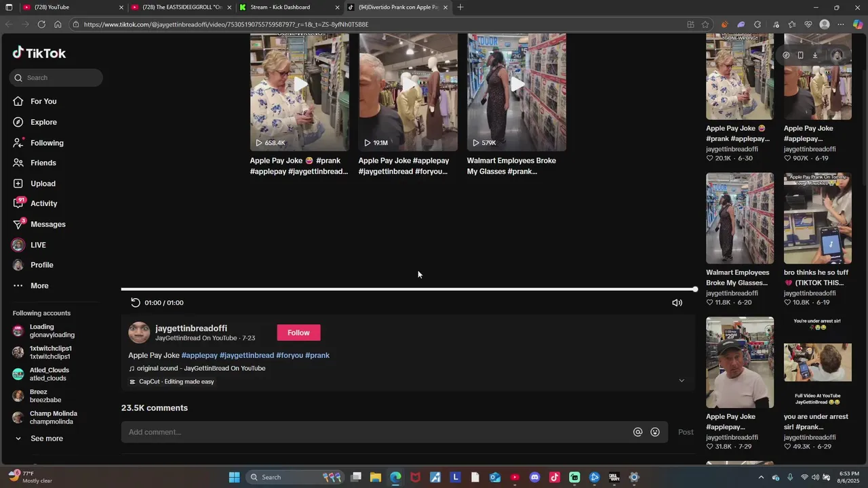Open Copilot in Edge
868x488 pixels.
coord(857,24)
